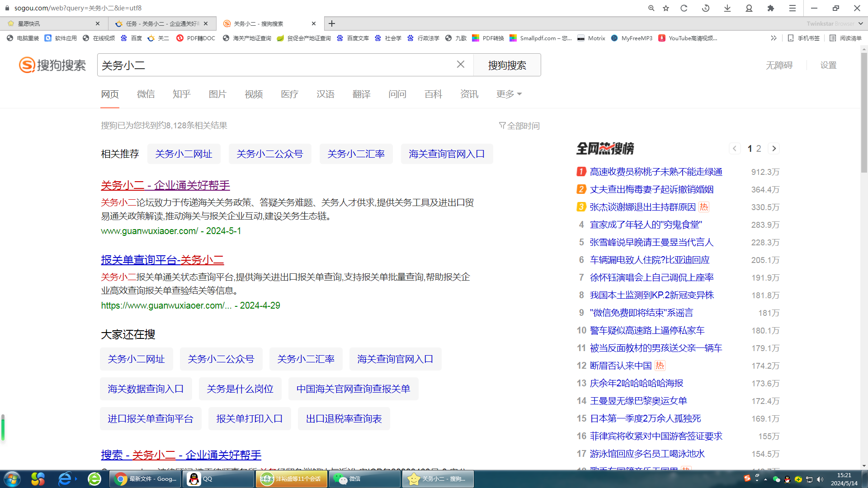Go to next hot search page arrow
The height and width of the screenshot is (488, 868).
774,149
